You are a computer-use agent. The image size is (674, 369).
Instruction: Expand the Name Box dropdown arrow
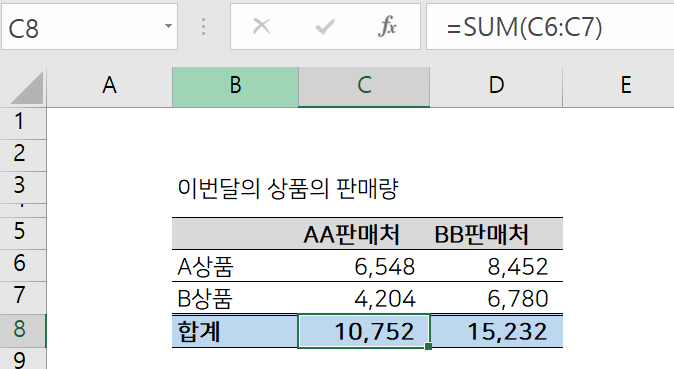click(168, 26)
